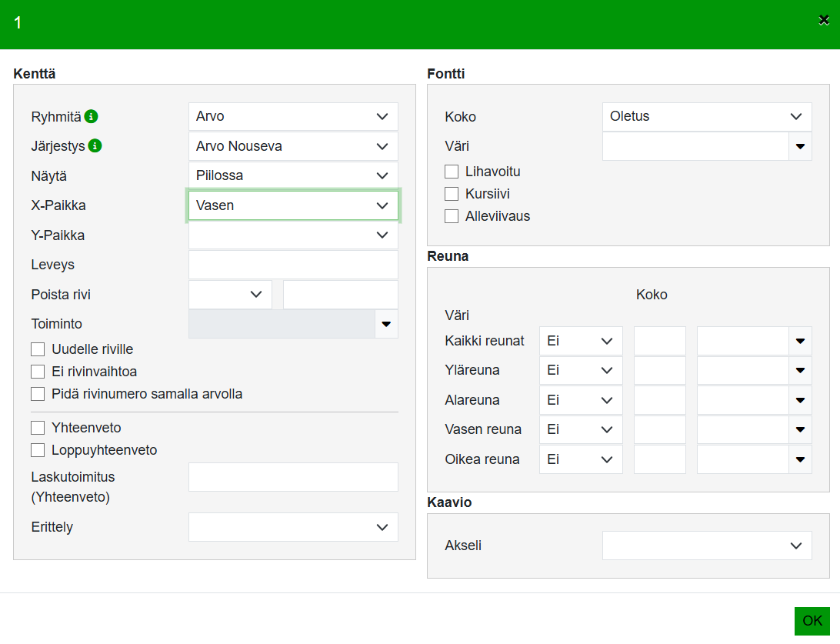The width and height of the screenshot is (840, 644).
Task: Toggle the Kursiivi checkbox
Action: 452,194
